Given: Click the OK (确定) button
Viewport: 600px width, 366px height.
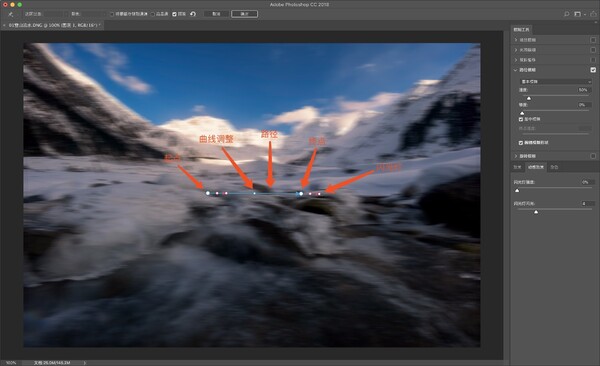Looking at the screenshot, I should (245, 14).
